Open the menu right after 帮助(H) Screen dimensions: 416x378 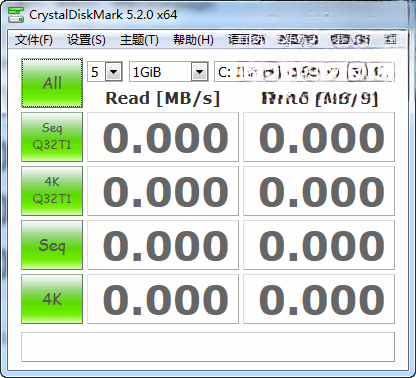pyautogui.click(x=246, y=40)
